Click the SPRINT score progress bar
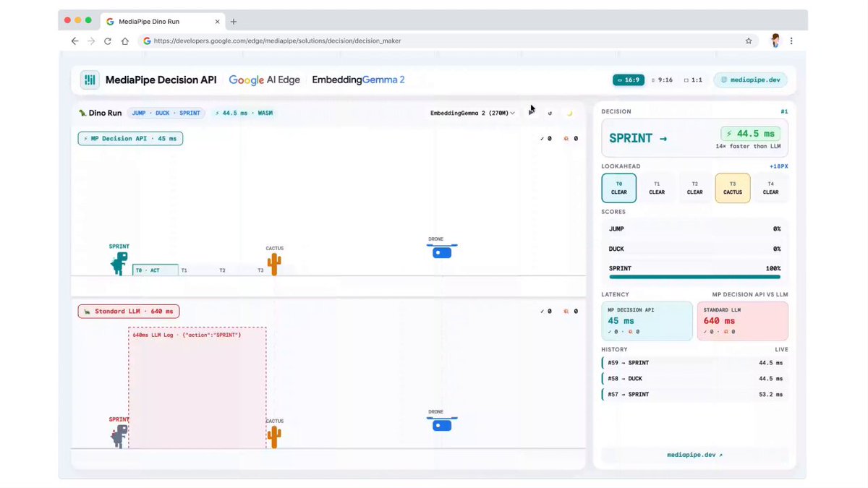This screenshot has width=868, height=488. [x=694, y=276]
